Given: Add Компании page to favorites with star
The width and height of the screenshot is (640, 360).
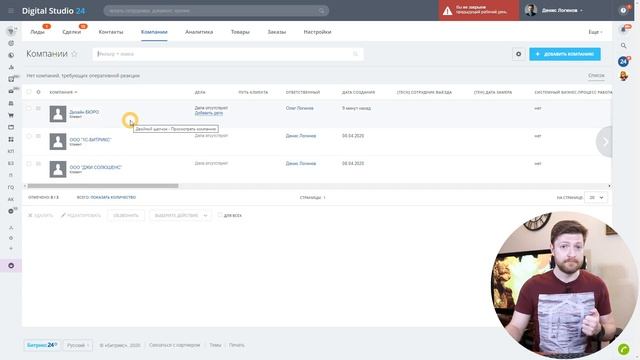Looking at the screenshot, I should click(74, 54).
